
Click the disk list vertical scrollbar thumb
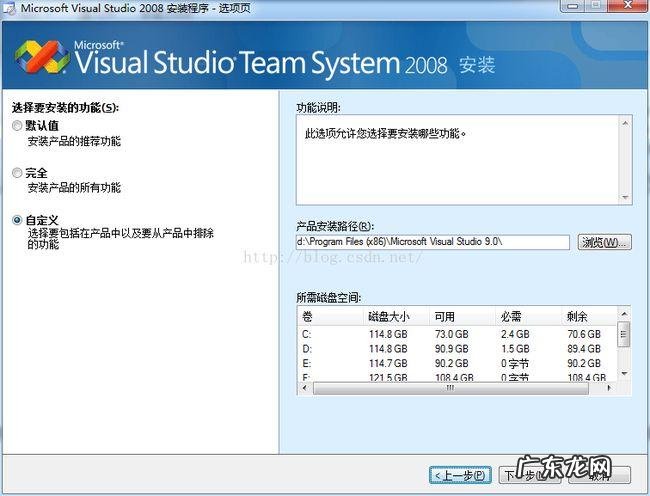pyautogui.click(x=624, y=334)
